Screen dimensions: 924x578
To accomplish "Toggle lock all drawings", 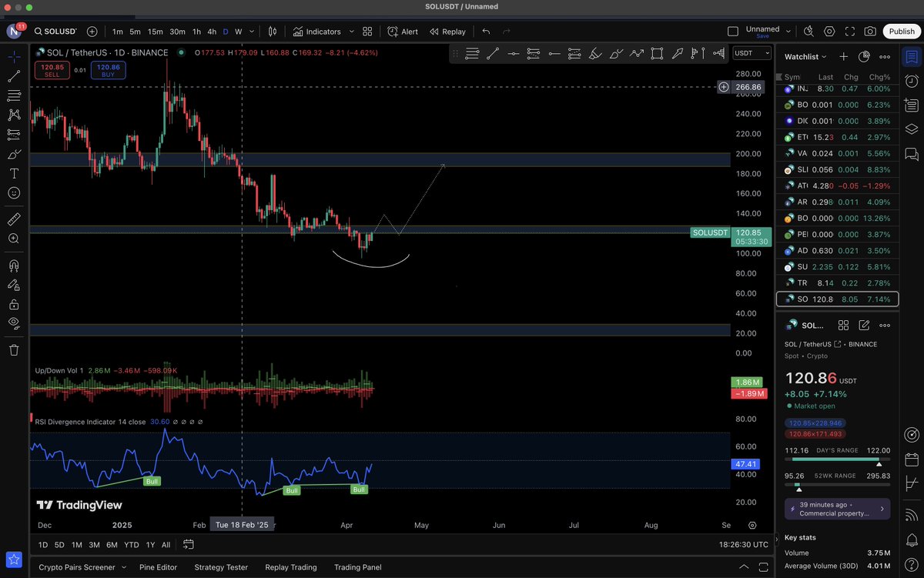I will click(14, 304).
